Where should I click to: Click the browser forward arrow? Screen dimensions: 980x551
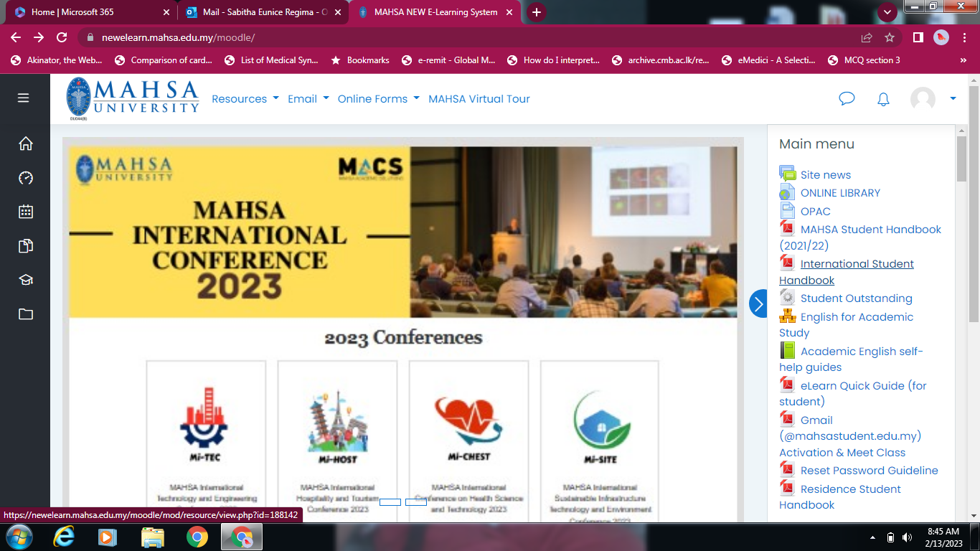[x=39, y=37]
